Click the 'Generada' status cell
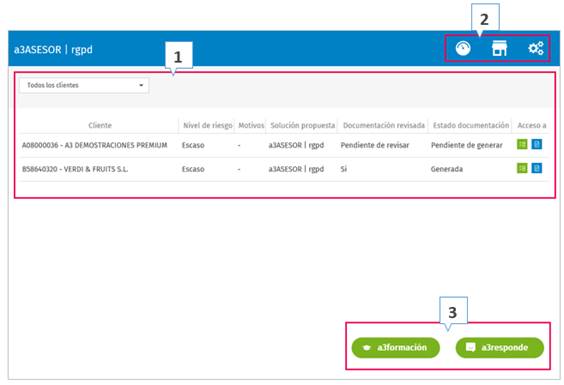Image resolution: width=564 pixels, height=385 pixels. 447,169
